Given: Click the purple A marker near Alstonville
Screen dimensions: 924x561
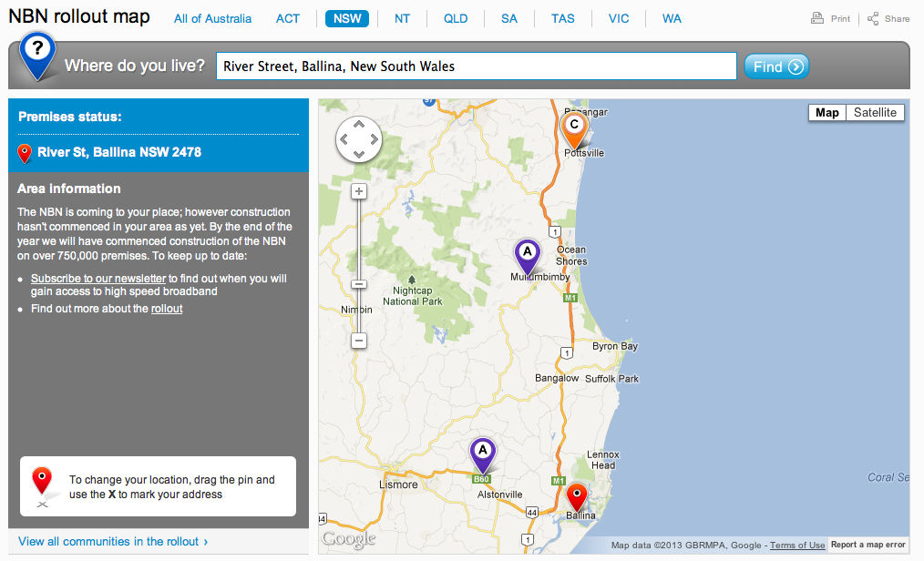Looking at the screenshot, I should coord(483,455).
